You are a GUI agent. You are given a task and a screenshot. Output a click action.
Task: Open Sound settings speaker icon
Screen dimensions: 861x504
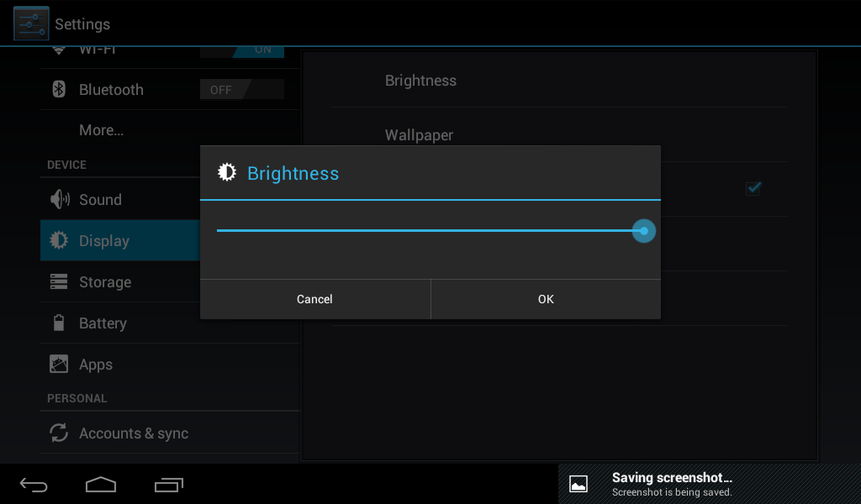pyautogui.click(x=60, y=199)
